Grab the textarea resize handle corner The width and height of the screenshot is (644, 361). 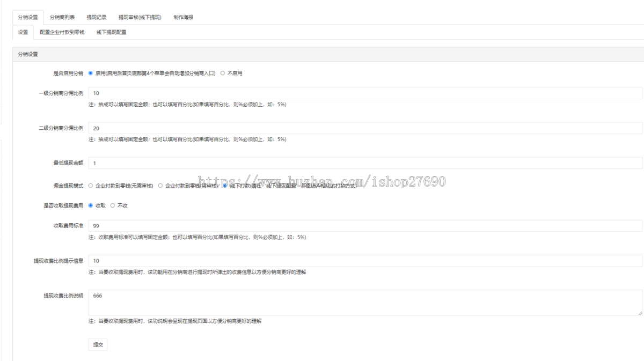click(x=639, y=312)
